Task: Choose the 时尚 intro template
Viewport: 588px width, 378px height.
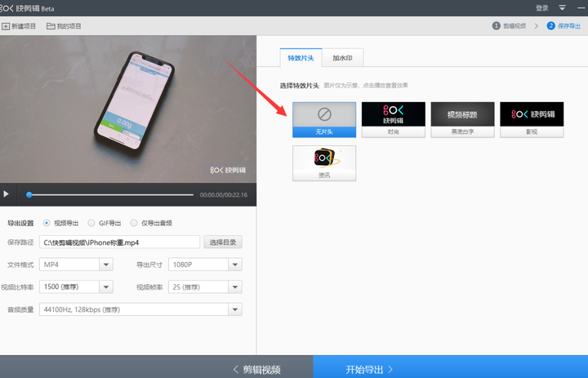Action: (394, 120)
